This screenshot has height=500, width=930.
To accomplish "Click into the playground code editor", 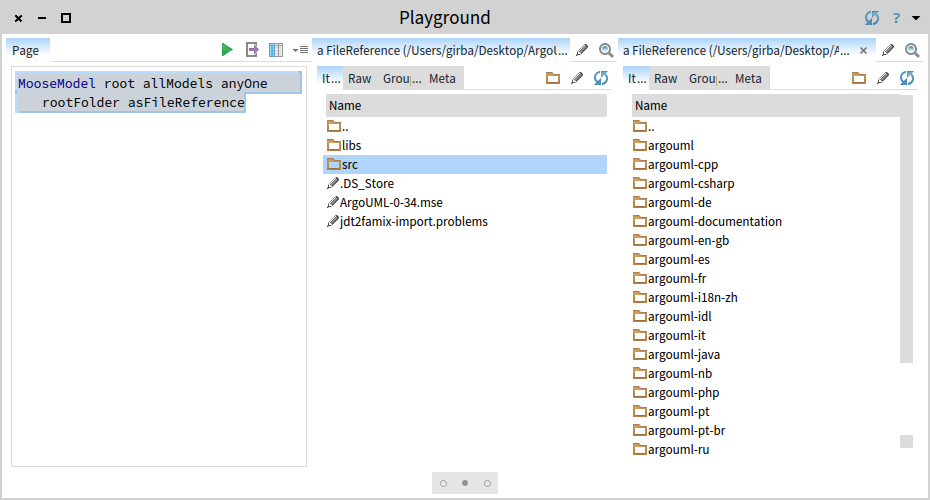I will [x=159, y=267].
